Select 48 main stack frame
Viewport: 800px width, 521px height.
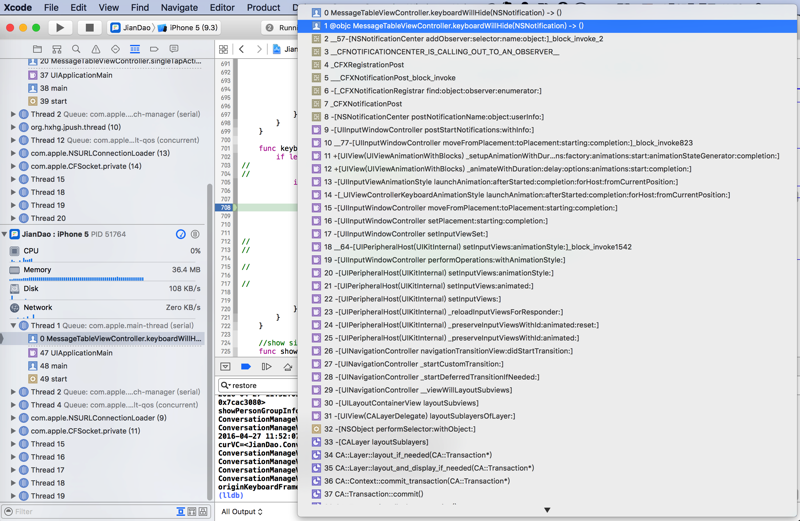coord(104,366)
